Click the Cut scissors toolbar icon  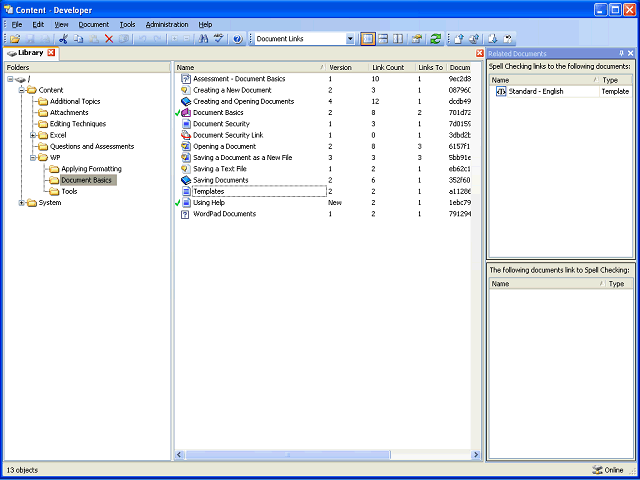(x=63, y=39)
